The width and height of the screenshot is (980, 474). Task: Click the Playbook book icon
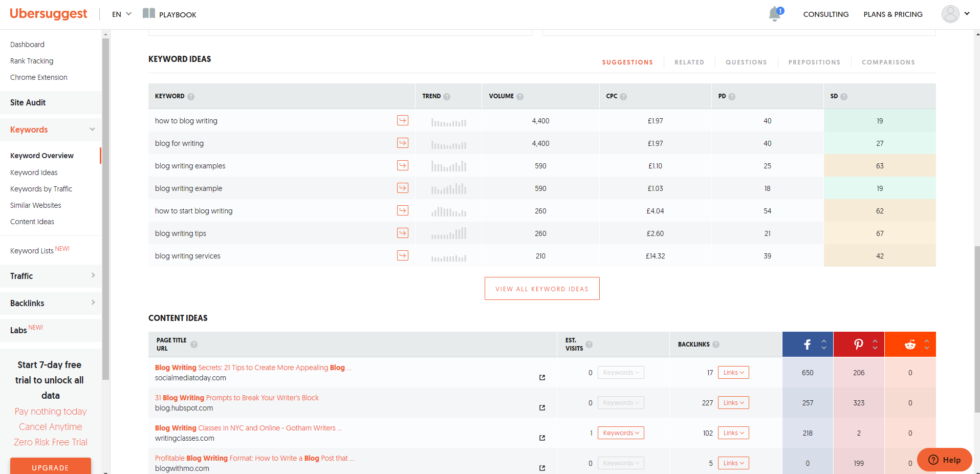tap(149, 14)
